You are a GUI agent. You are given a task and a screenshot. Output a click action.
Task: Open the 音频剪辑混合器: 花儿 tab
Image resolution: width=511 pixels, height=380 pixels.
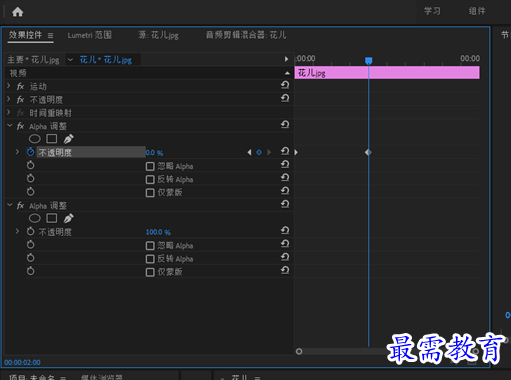(x=246, y=35)
